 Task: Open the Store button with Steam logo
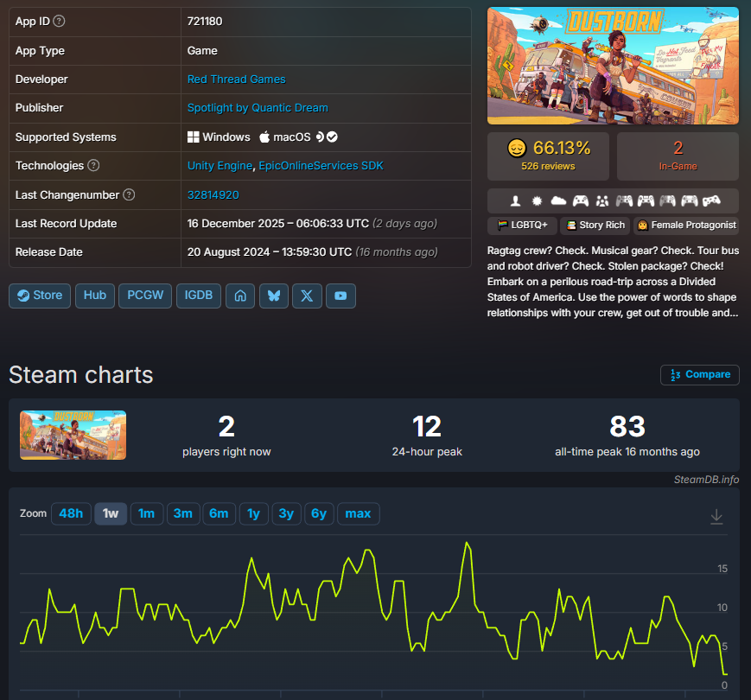40,296
